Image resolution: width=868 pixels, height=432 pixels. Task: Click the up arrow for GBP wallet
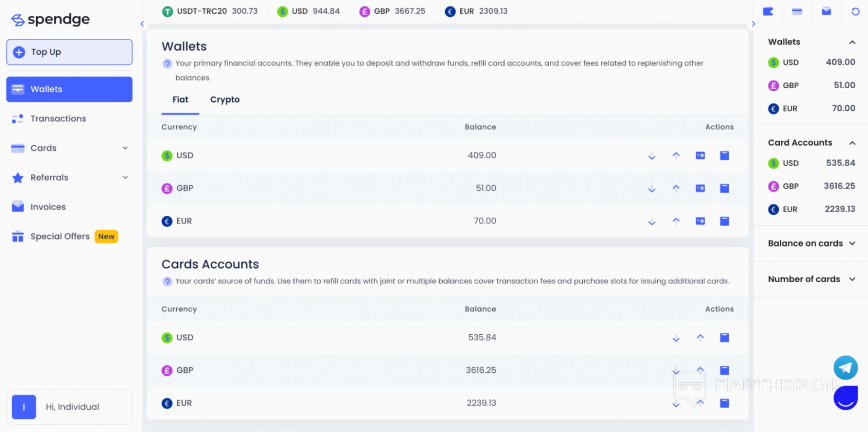[676, 189]
